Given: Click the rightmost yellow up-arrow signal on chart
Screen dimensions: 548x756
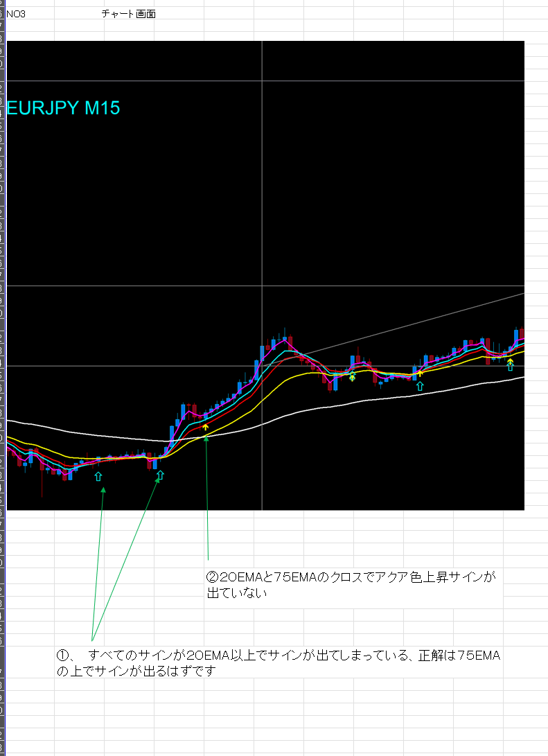Looking at the screenshot, I should (x=510, y=360).
